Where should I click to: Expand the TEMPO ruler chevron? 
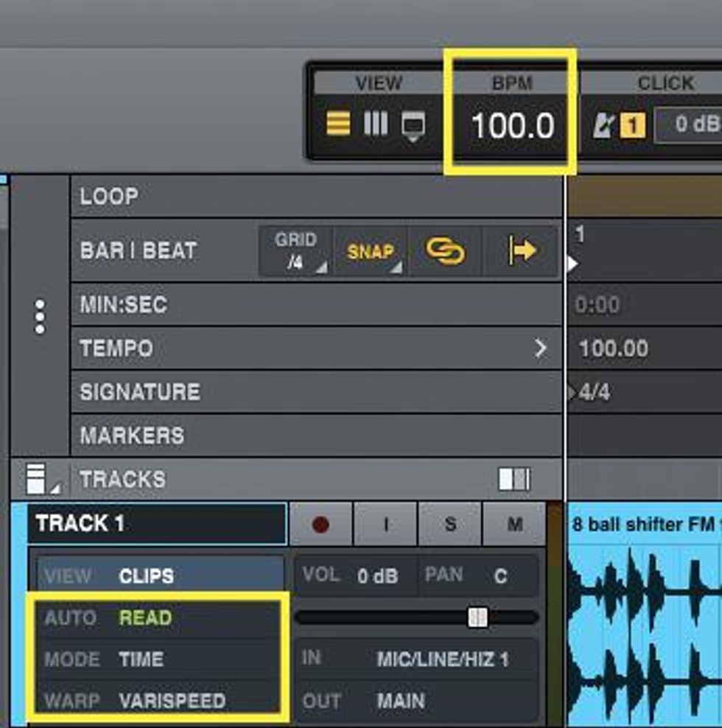(540, 348)
